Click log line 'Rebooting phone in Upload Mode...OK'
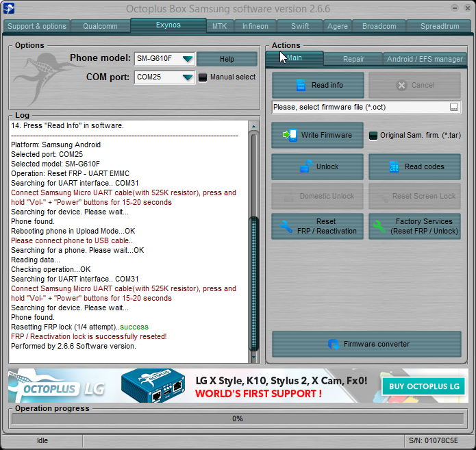 coord(73,231)
